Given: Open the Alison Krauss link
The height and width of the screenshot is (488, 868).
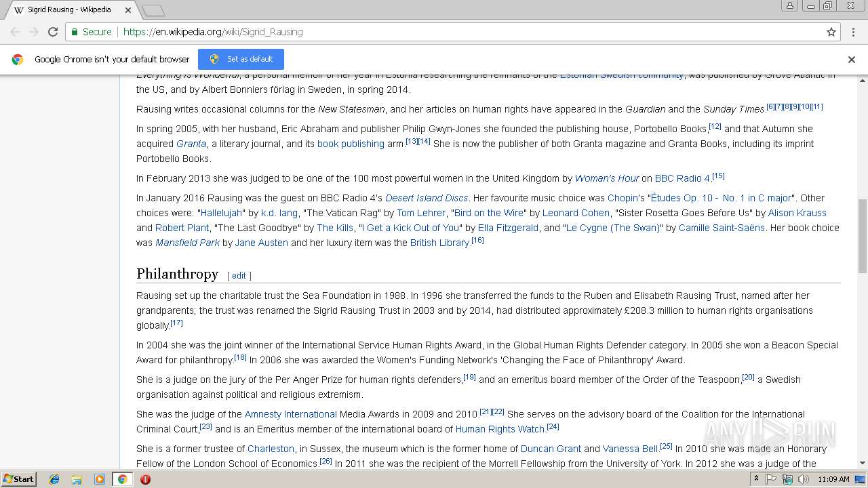Looking at the screenshot, I should [x=797, y=213].
